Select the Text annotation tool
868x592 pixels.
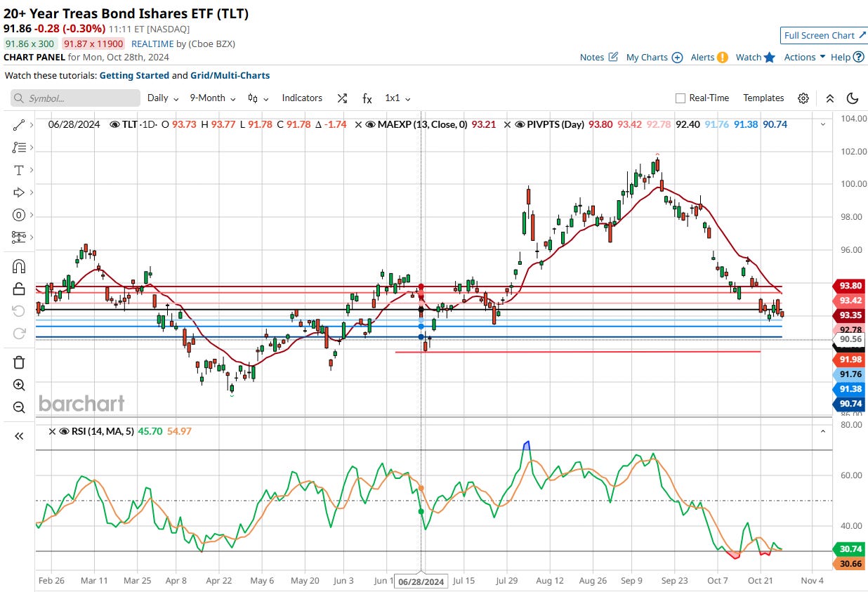click(19, 170)
